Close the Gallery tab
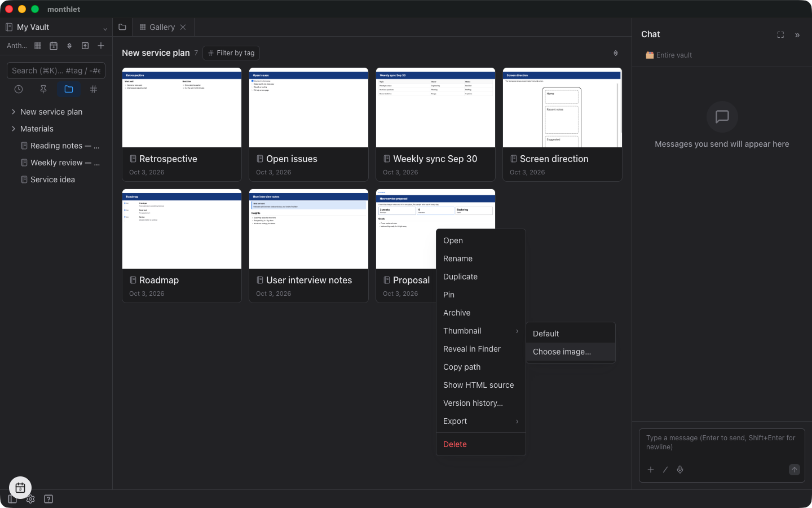Image resolution: width=812 pixels, height=508 pixels. (183, 27)
